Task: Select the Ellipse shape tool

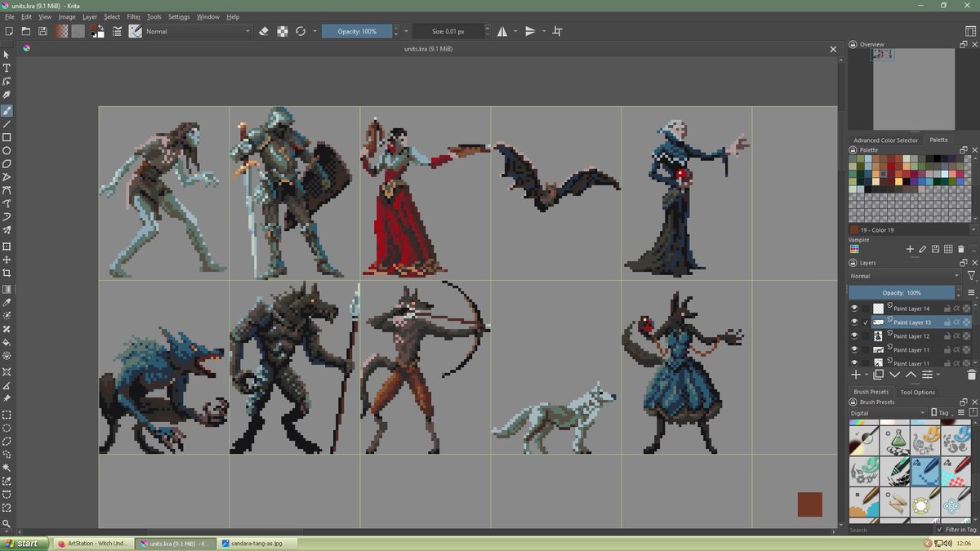Action: coord(7,151)
